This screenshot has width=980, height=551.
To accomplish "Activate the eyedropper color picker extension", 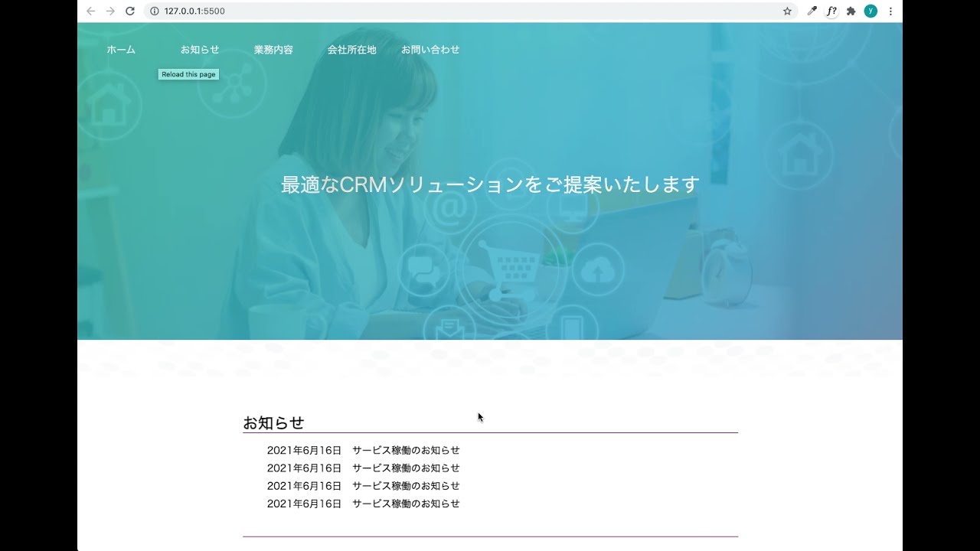I will [812, 11].
